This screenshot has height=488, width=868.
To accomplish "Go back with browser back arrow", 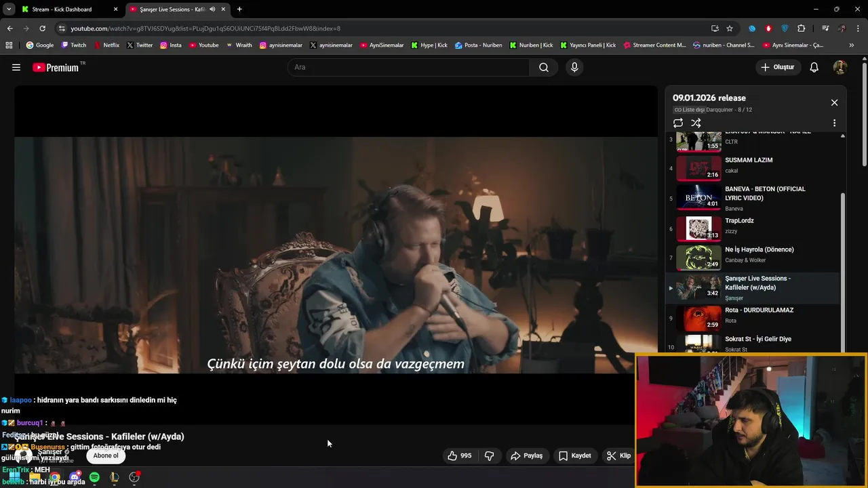I will pyautogui.click(x=9, y=28).
